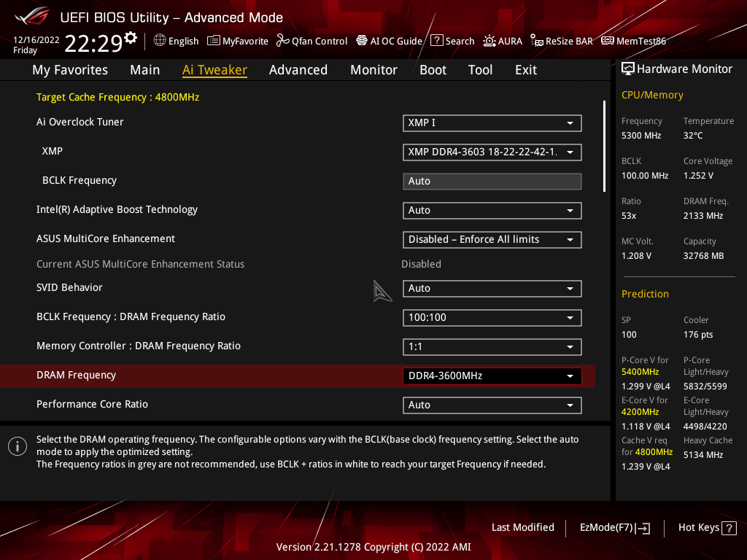Open Intel Adaptive Boost Technology dropdown
747x560 pixels.
point(492,211)
